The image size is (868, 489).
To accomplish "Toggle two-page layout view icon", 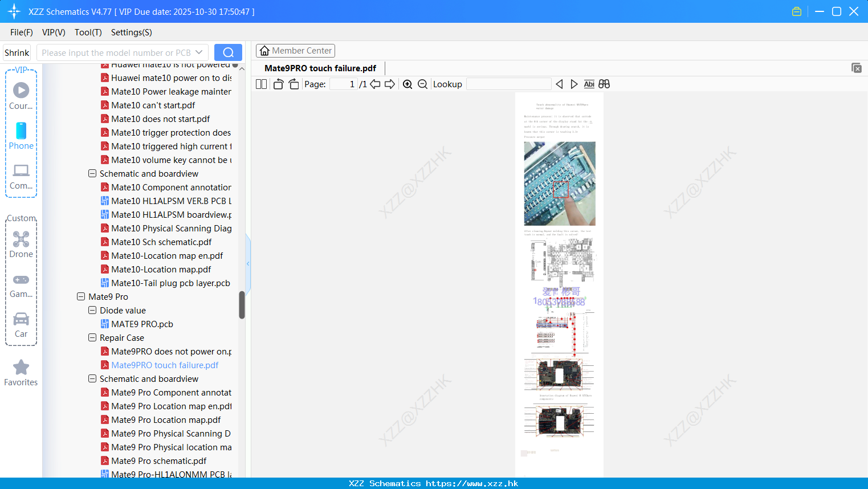I will tap(261, 84).
